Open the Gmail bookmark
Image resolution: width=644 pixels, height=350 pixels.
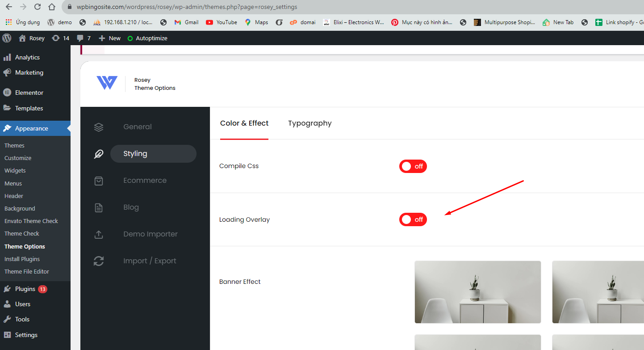coord(186,22)
